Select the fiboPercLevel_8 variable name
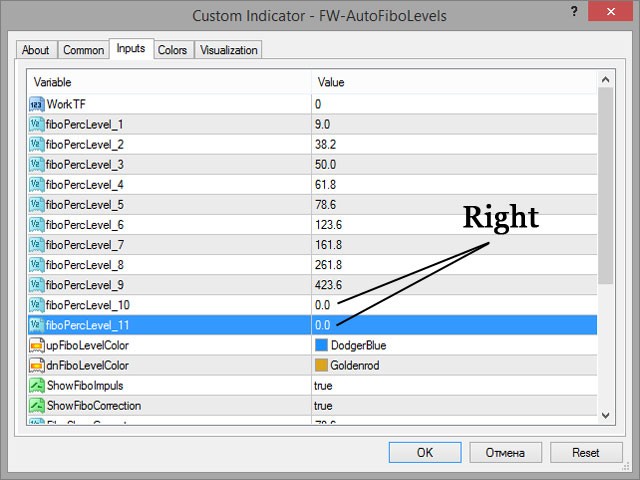This screenshot has height=480, width=640. [84, 265]
